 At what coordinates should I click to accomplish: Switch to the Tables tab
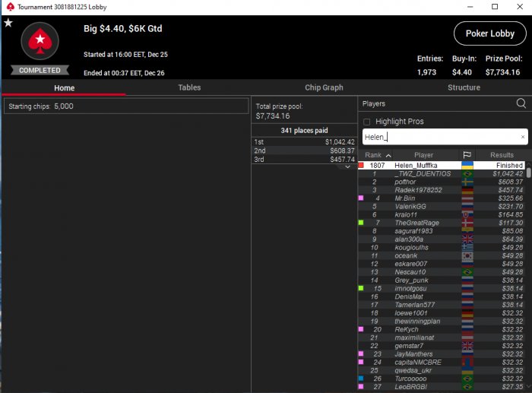[189, 87]
